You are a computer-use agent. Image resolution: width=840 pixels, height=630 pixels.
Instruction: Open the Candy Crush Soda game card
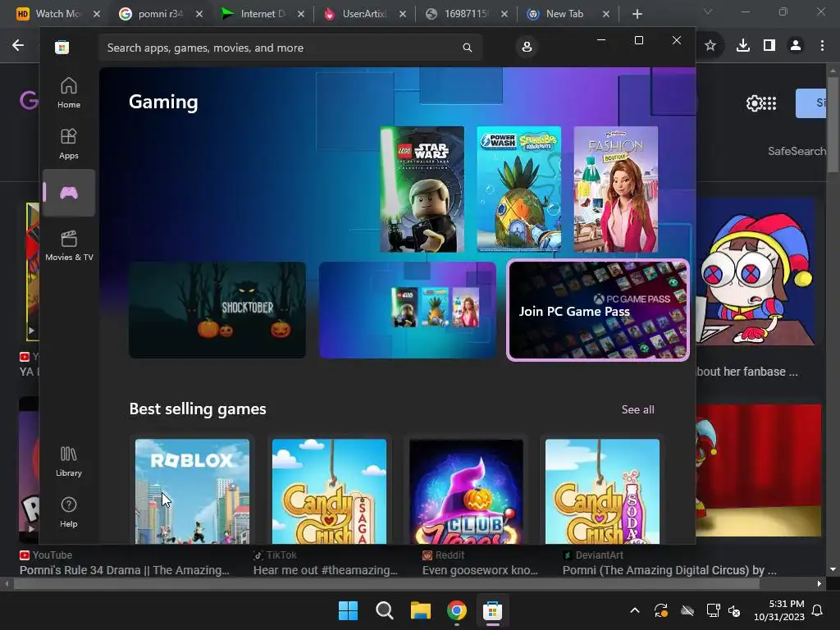[602, 491]
